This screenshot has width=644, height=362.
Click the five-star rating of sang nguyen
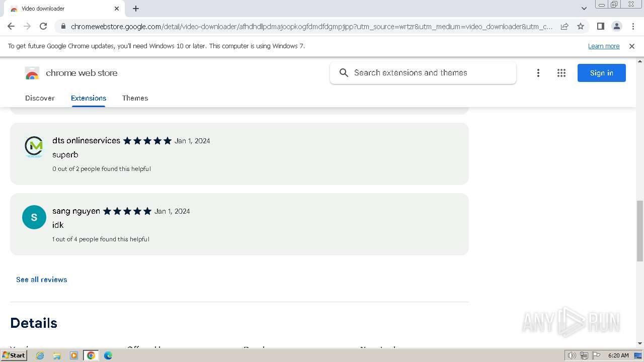tap(127, 211)
